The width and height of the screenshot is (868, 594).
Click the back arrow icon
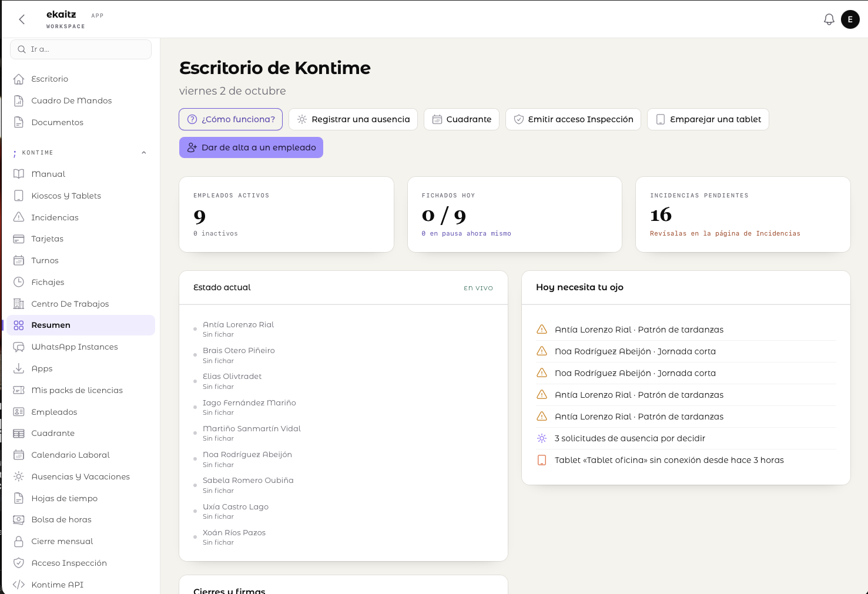point(22,19)
